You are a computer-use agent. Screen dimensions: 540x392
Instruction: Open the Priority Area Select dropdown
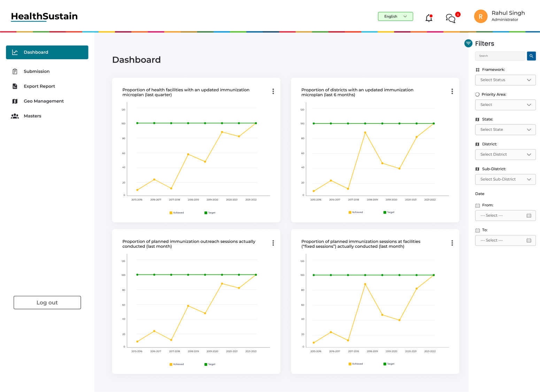click(x=505, y=105)
